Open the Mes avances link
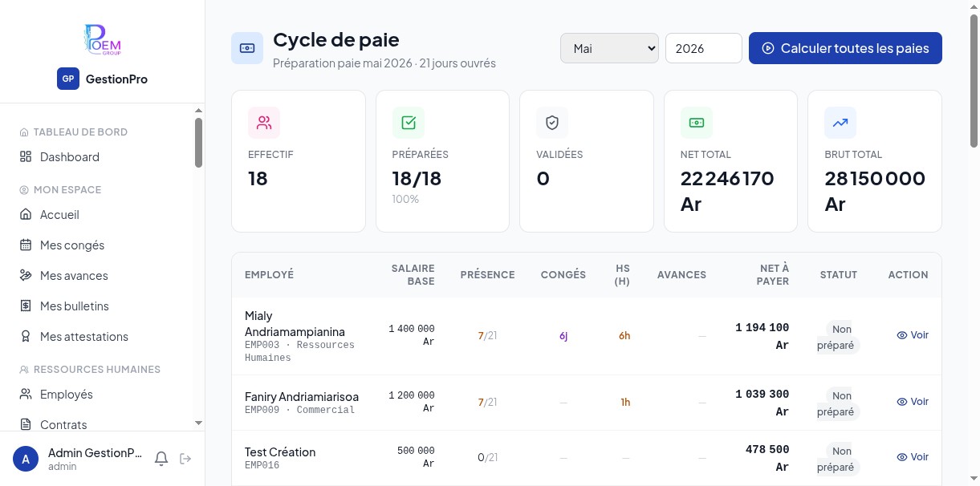 96,275
